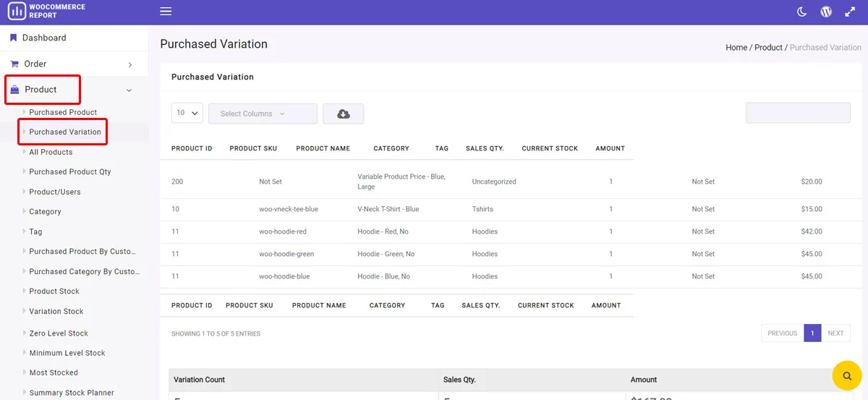
Task: Toggle fullscreen expand icon
Action: (x=850, y=12)
